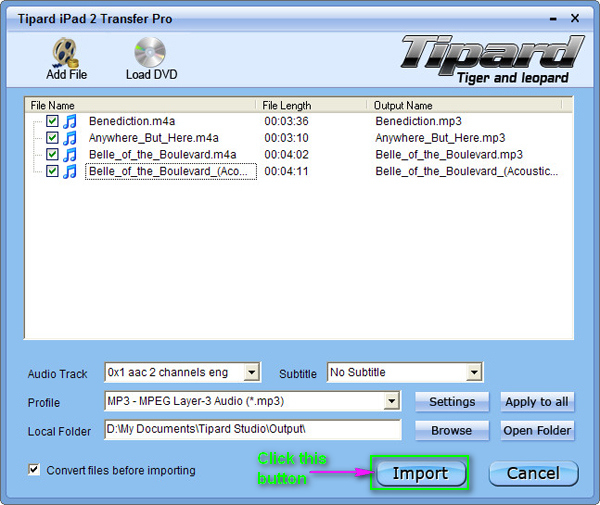Uncheck the Belle_of_the_Boulevard.m4a checkbox
This screenshot has width=600, height=505.
[x=52, y=154]
